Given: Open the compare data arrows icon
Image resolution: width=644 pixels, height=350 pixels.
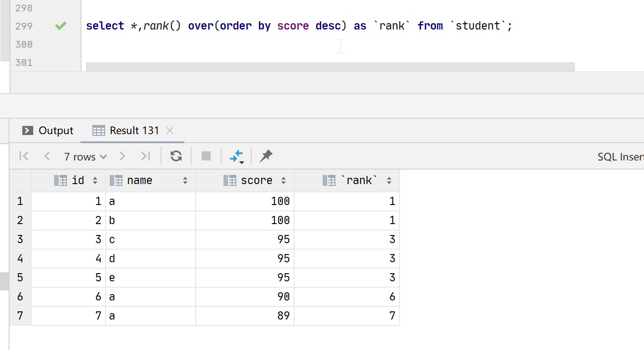Looking at the screenshot, I should pos(237,156).
